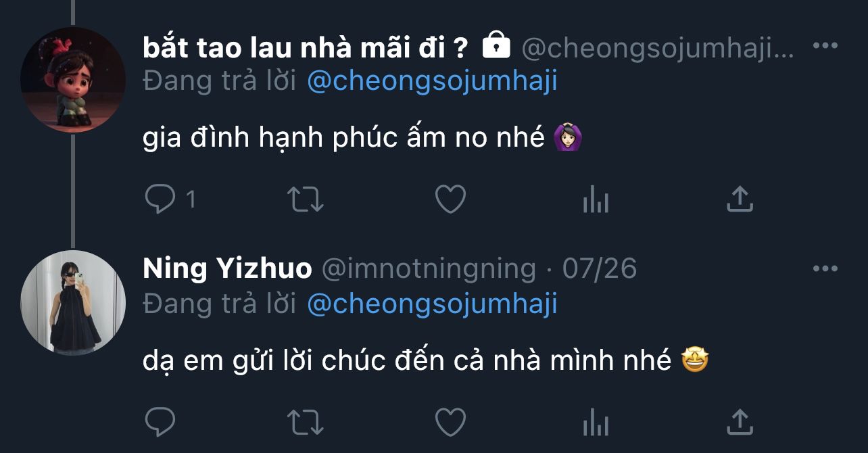Like the "gia đình hạnh phúc ấm no" tweet
Image resolution: width=868 pixels, height=453 pixels.
(450, 199)
